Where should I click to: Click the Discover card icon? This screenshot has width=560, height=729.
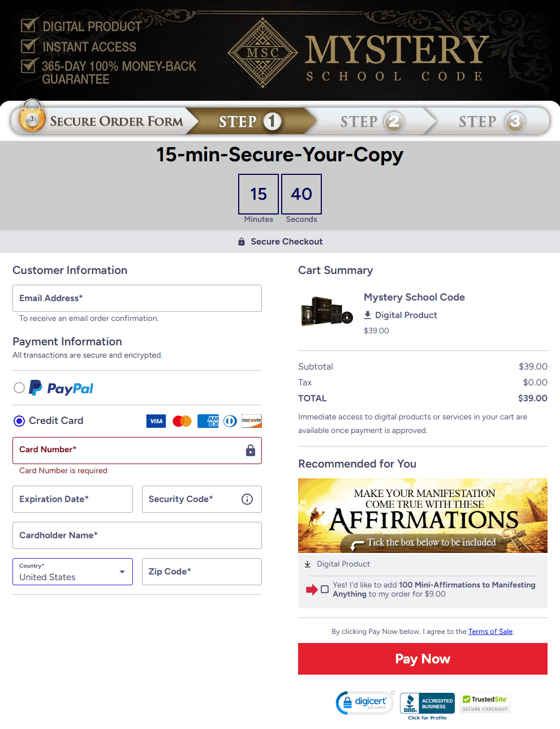point(252,421)
